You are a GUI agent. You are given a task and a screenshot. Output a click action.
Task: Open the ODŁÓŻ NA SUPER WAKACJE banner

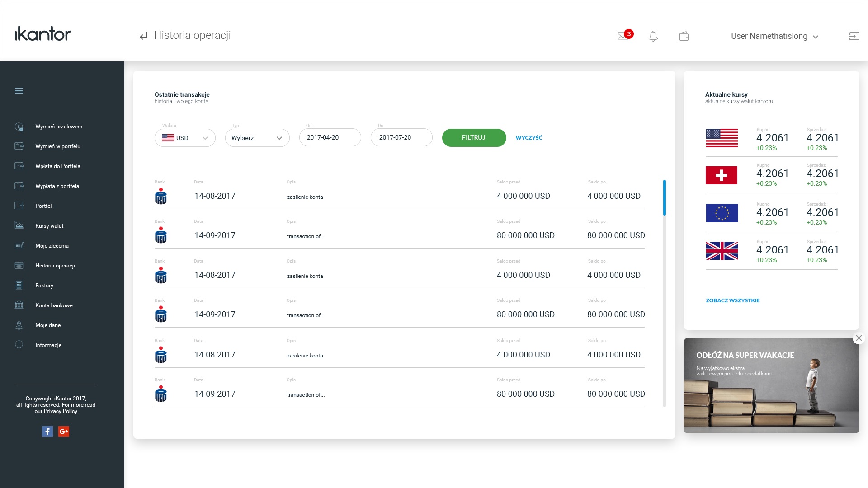coord(771,385)
